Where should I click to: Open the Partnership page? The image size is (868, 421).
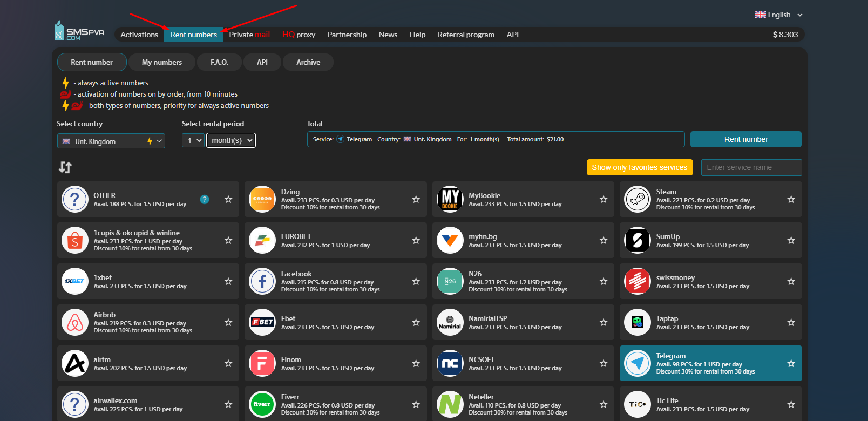(347, 35)
